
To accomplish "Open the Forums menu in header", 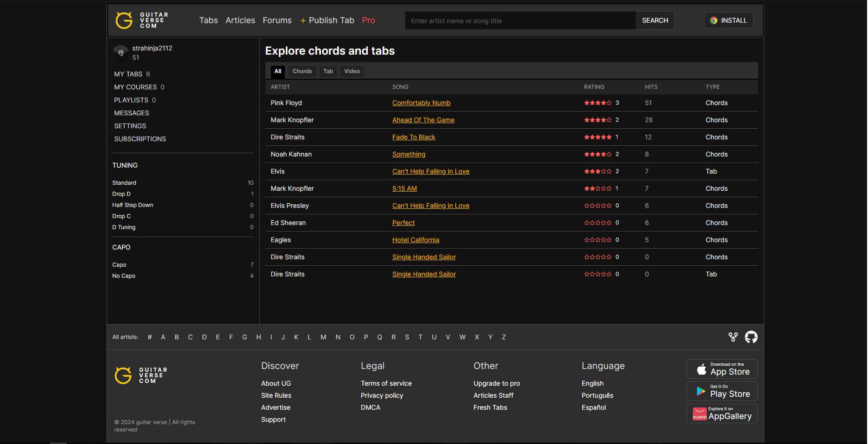I will pos(277,20).
